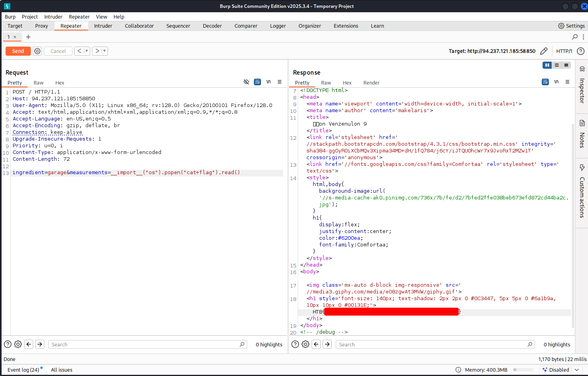
Task: Toggle request word wrap icon
Action: point(257,82)
